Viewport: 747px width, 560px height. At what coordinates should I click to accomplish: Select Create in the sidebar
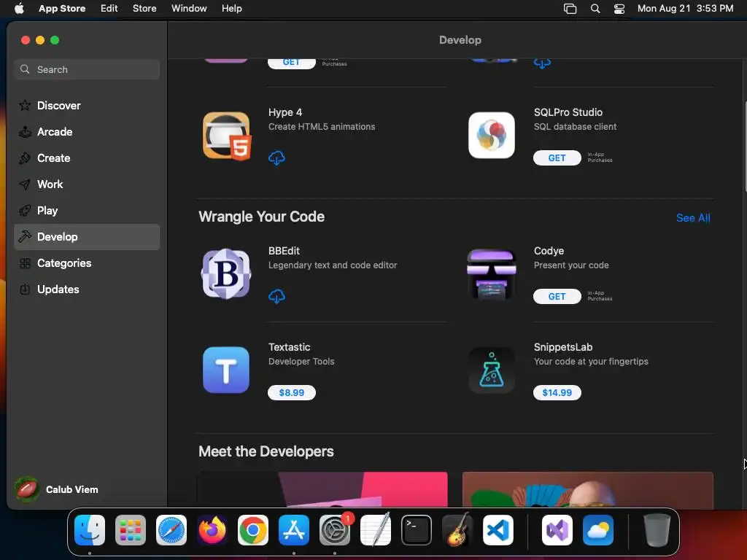click(x=87, y=158)
